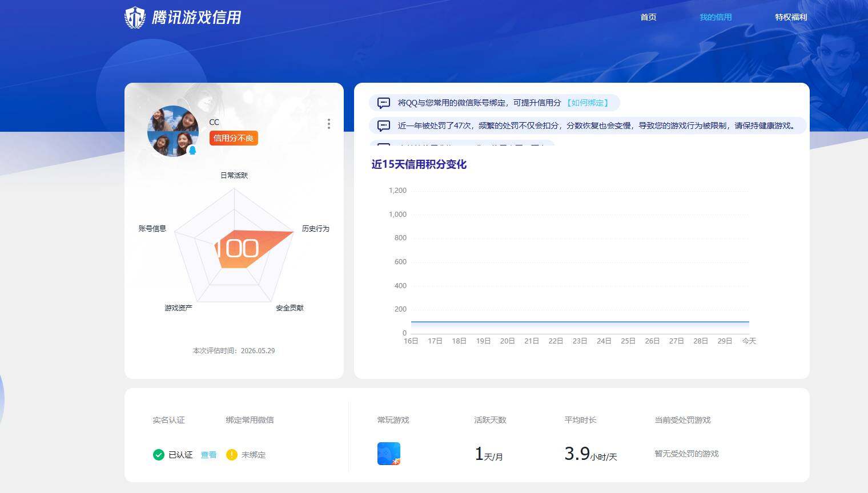Click the 历史行为 radar label
The width and height of the screenshot is (868, 493).
point(316,228)
